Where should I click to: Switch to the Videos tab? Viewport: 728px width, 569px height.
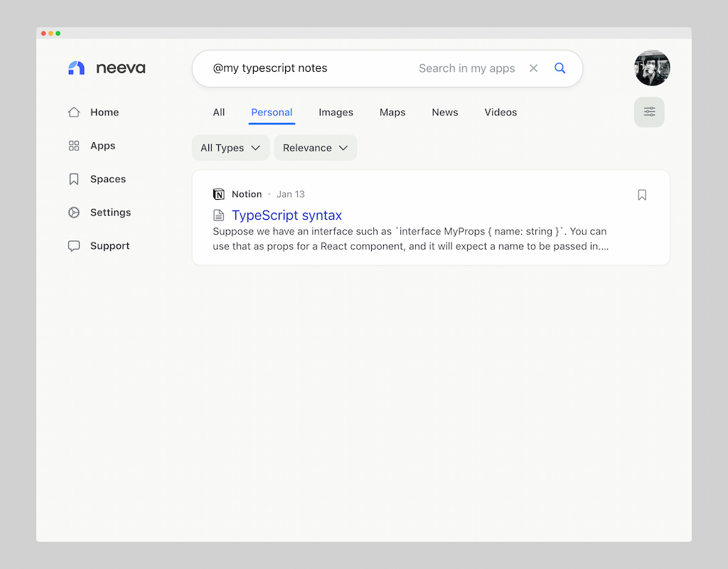(500, 112)
